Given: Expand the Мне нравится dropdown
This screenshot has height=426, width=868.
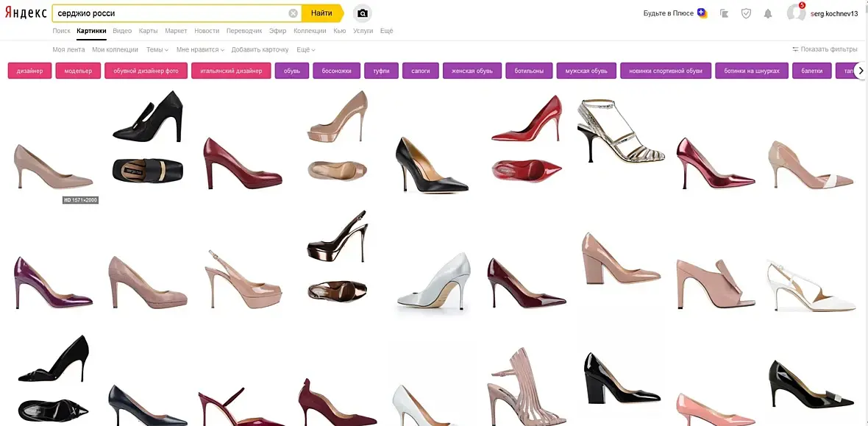Looking at the screenshot, I should (200, 49).
